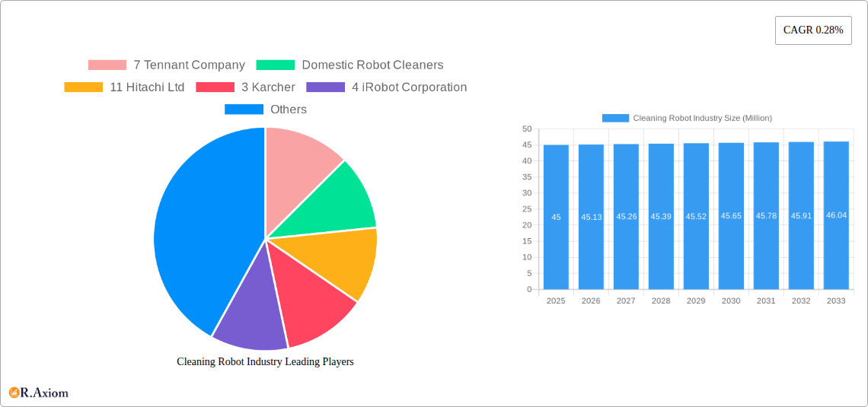Click the R.Axiom brand text
The width and height of the screenshot is (868, 407).
(x=44, y=393)
